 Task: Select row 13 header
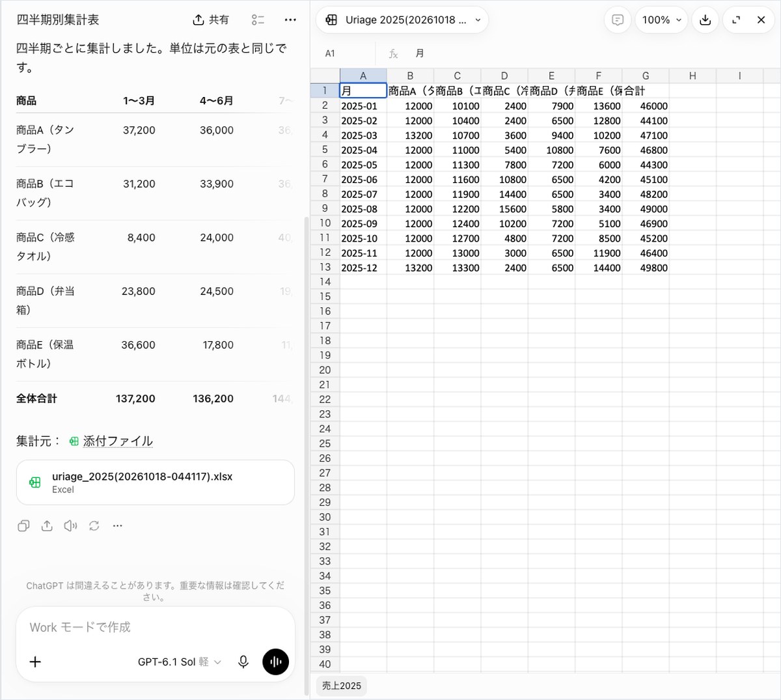pos(325,267)
